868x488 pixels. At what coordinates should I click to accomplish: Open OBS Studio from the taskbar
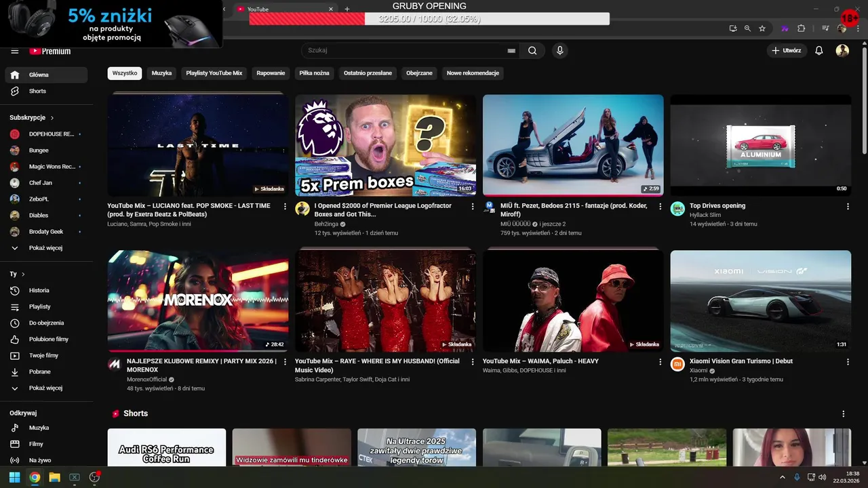pos(94,477)
